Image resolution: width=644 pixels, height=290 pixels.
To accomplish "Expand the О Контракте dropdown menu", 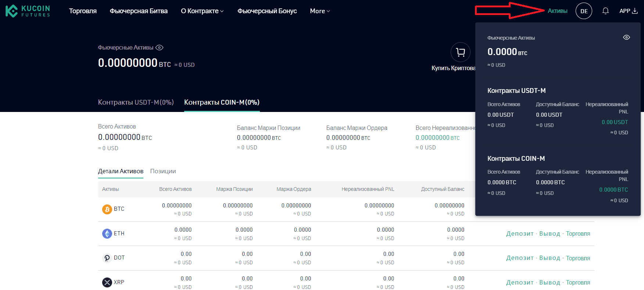I will (x=202, y=11).
